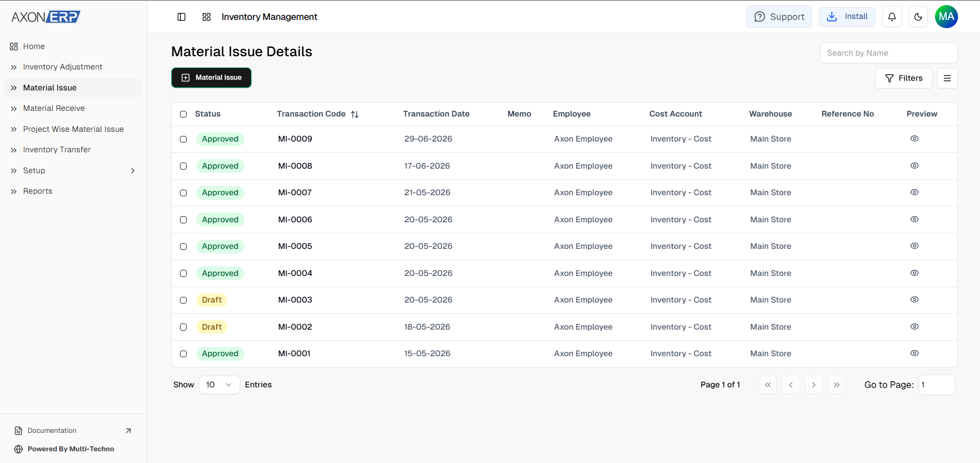Viewport: 980px width, 463px height.
Task: Click the Documentation external link arrow
Action: click(x=128, y=431)
